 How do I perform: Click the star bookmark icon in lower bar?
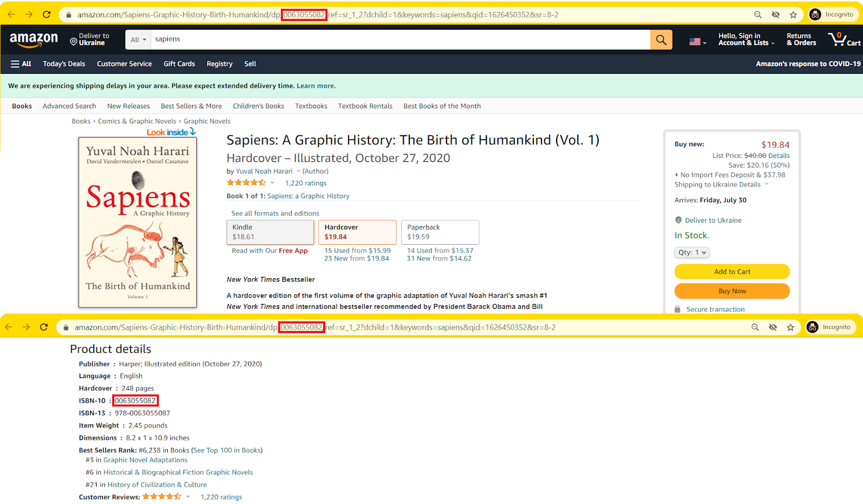791,327
